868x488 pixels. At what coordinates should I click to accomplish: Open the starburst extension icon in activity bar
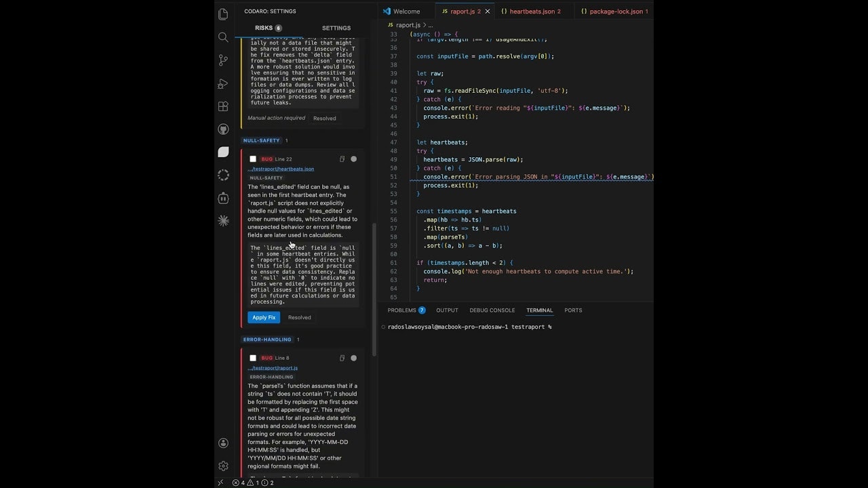coord(223,221)
